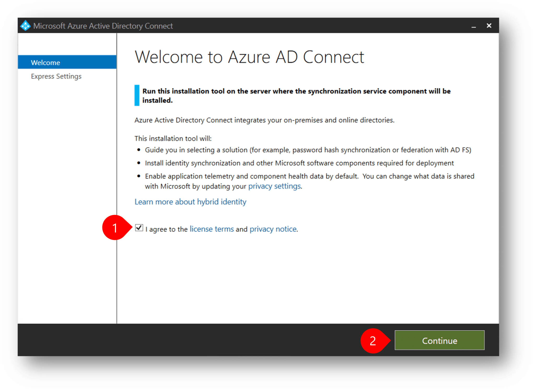Image resolution: width=535 pixels, height=392 pixels.
Task: Click the application telemetry bullet text
Action: coord(309,176)
